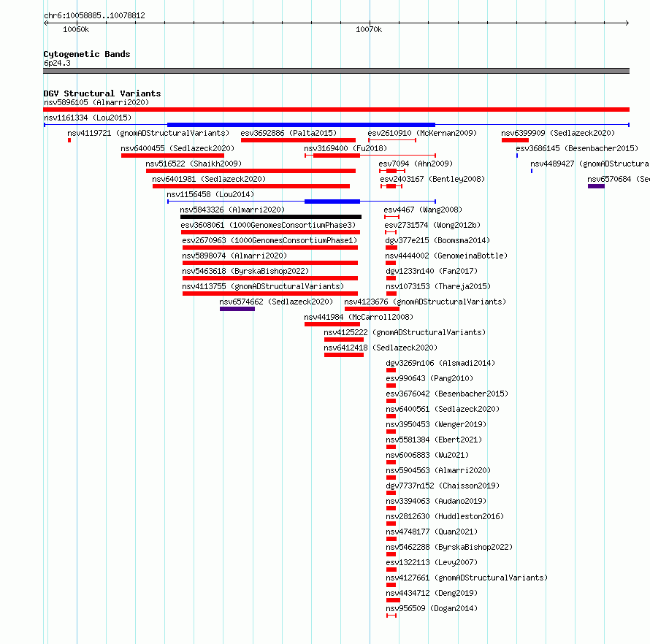Click the 10070k ruler position label
The height and width of the screenshot is (644, 650).
(x=369, y=29)
